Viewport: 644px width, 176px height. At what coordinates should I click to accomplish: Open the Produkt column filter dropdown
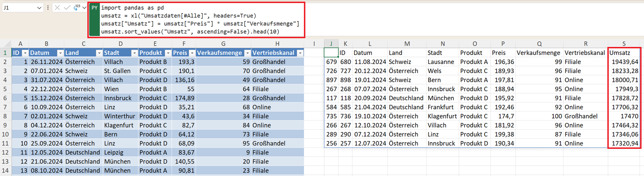(168, 53)
